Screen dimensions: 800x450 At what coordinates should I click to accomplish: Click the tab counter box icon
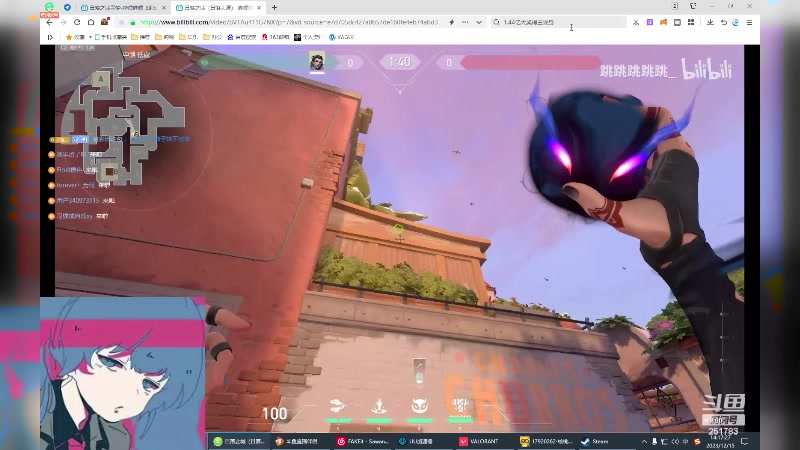674,6
